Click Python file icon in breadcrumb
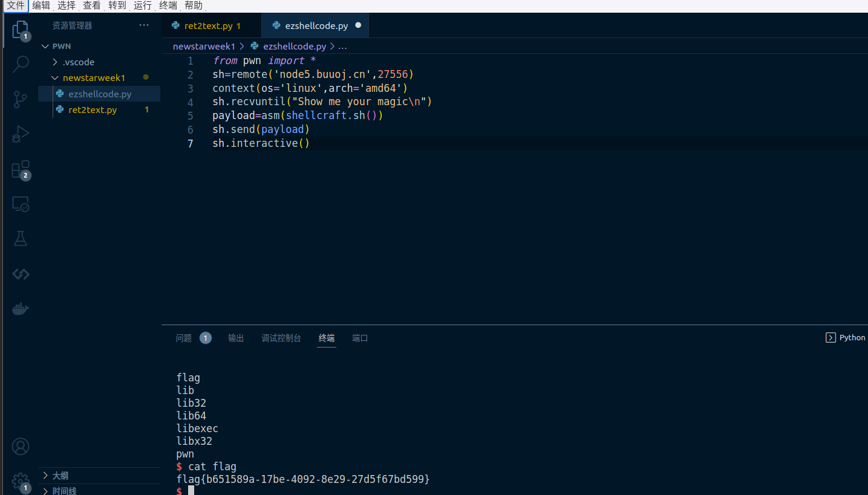 255,46
